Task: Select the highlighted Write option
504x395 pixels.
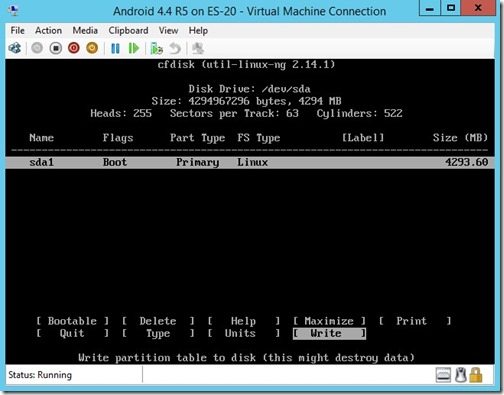Action: coord(329,333)
